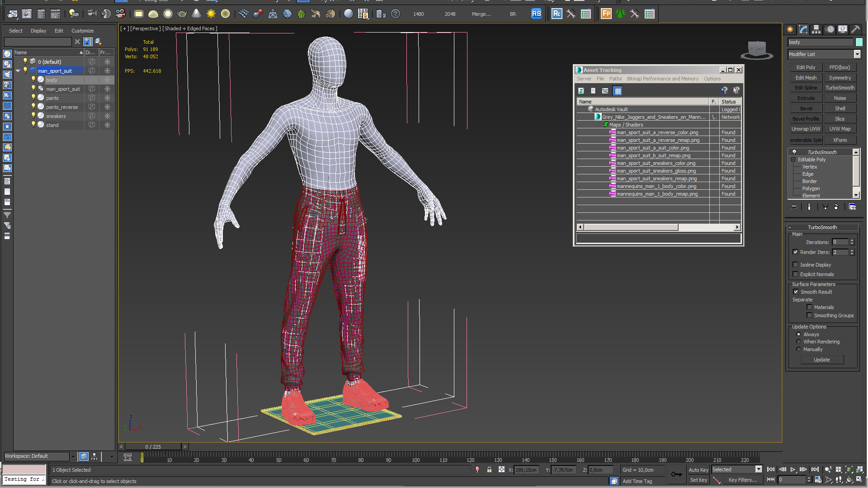The height and width of the screenshot is (488, 868).
Task: Open the Display command panel tab
Action: 843,29
